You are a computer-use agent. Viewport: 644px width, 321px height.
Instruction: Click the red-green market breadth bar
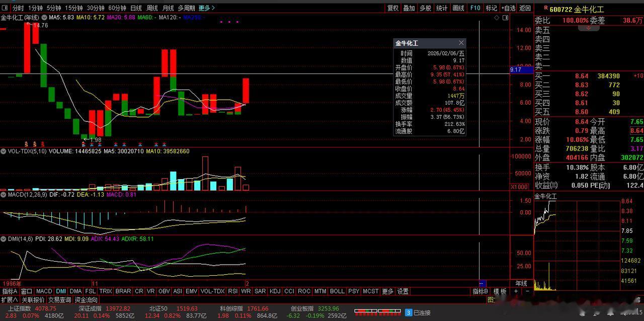[378, 312]
